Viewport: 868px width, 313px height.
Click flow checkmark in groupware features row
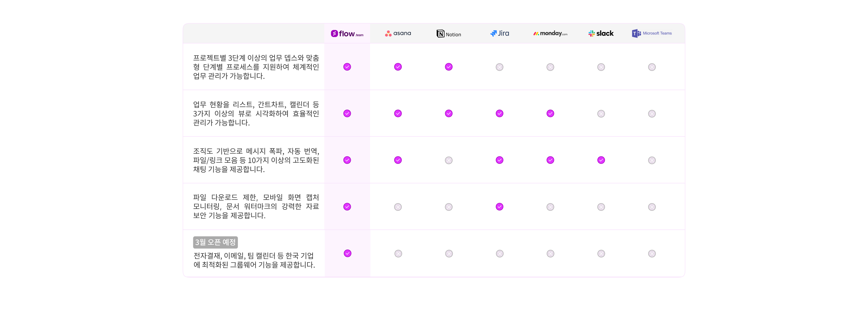[x=348, y=253]
